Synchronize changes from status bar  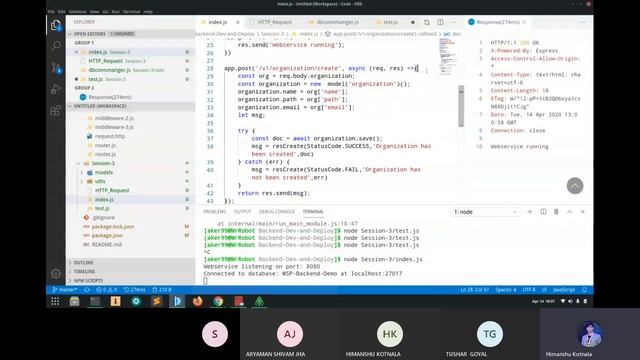coord(87,290)
